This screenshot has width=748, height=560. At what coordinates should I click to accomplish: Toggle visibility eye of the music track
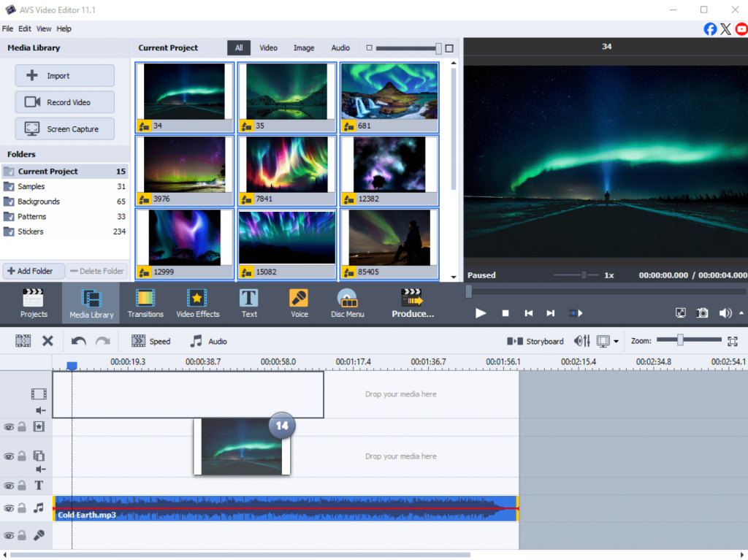click(9, 508)
